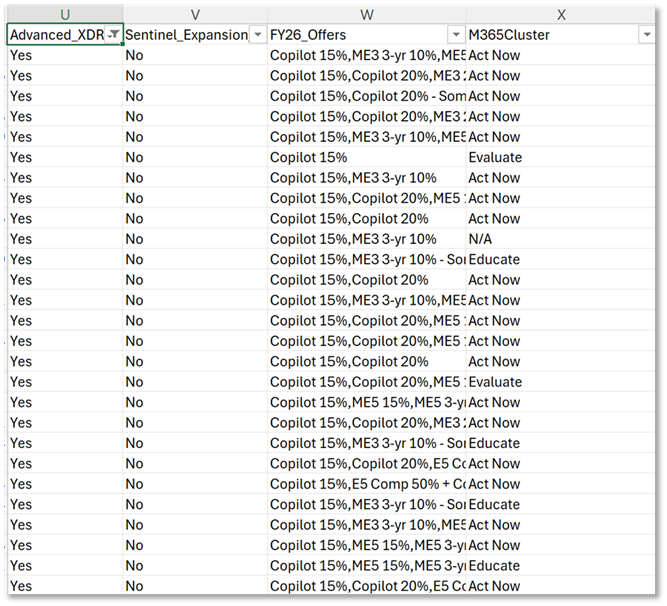Select No in the lone 'Copilot 15%' row
This screenshot has height=606, width=667.
coord(195,157)
